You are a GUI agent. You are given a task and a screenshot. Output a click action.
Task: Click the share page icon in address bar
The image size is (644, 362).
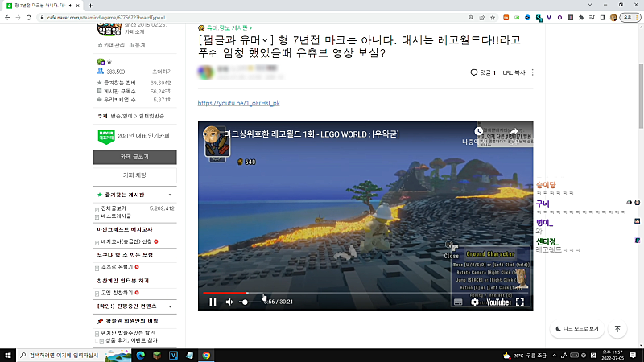pos(481,18)
